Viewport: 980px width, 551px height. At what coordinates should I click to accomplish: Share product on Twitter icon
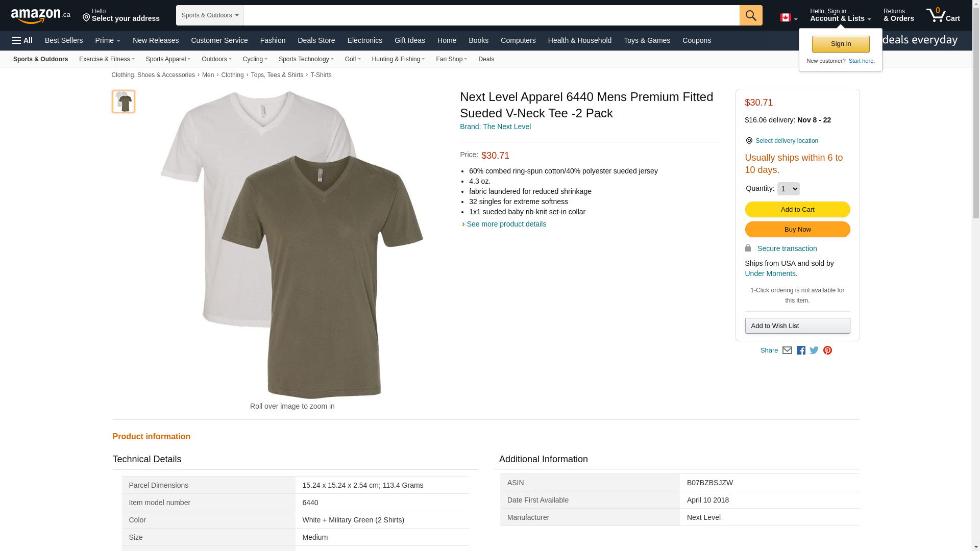point(814,350)
